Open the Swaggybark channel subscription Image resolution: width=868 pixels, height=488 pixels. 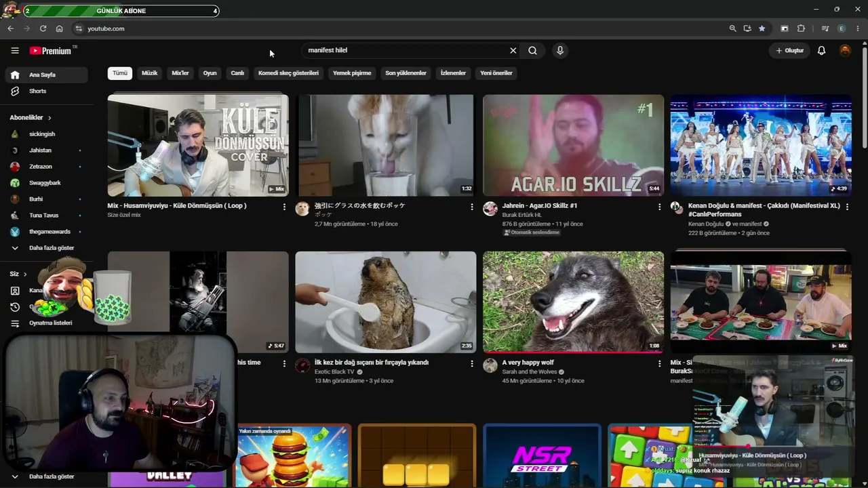(x=46, y=183)
